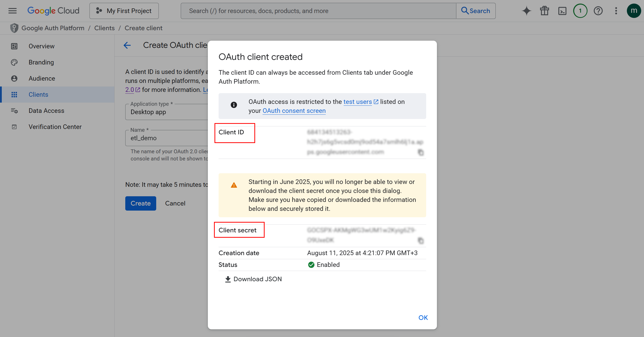Open the OAuth consent screen link
The image size is (644, 337).
[x=294, y=111]
